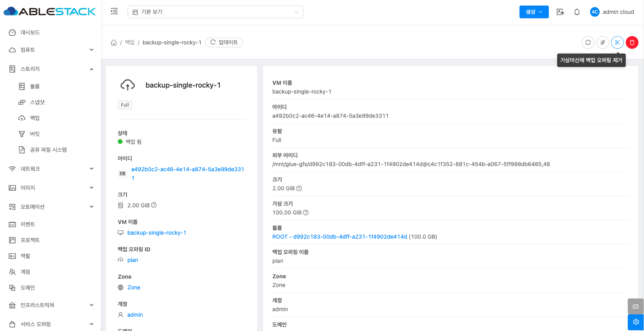
Task: Go to 대시보드 in the sidebar
Action: pos(30,33)
